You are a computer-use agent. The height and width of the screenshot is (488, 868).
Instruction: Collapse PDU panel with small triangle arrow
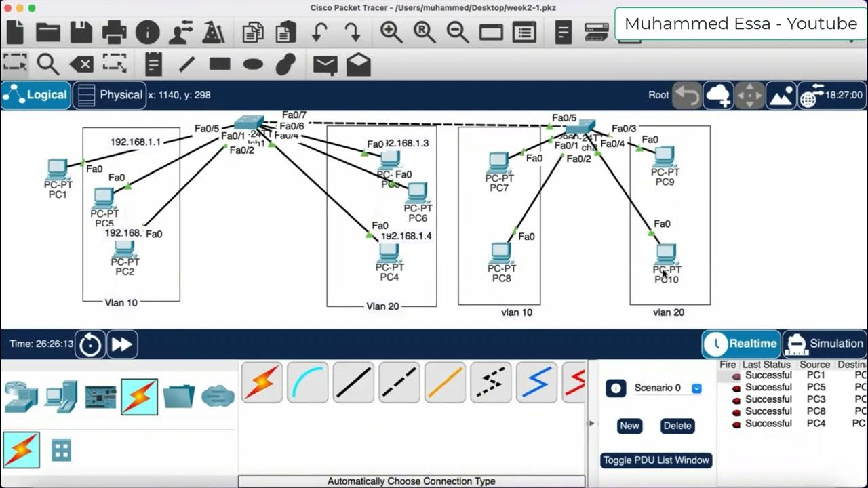tap(591, 423)
